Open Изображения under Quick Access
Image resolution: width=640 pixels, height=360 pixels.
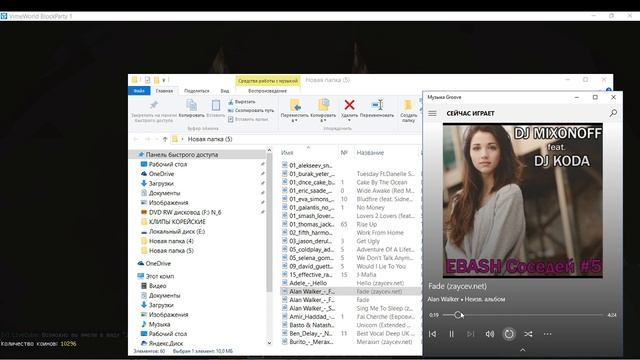(x=168, y=202)
